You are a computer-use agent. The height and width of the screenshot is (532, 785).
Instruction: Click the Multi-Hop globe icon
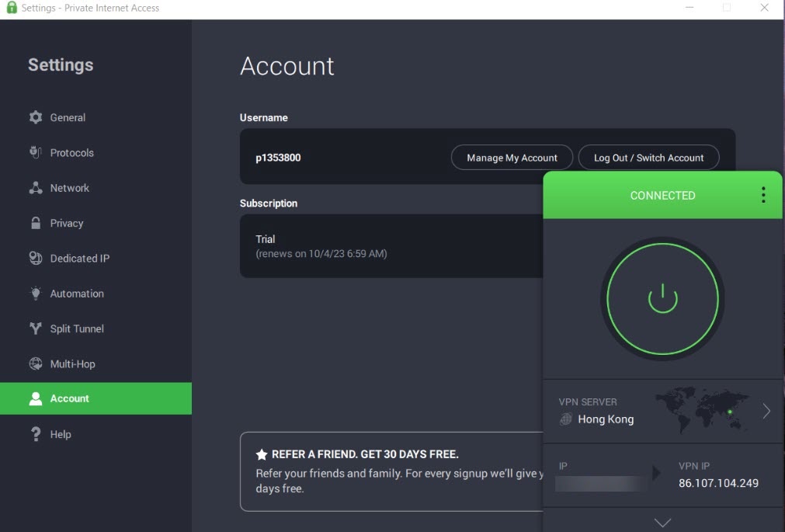tap(36, 363)
